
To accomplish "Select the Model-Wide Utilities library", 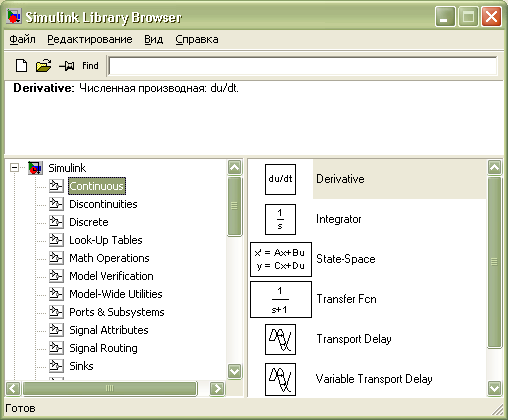I will 116,294.
